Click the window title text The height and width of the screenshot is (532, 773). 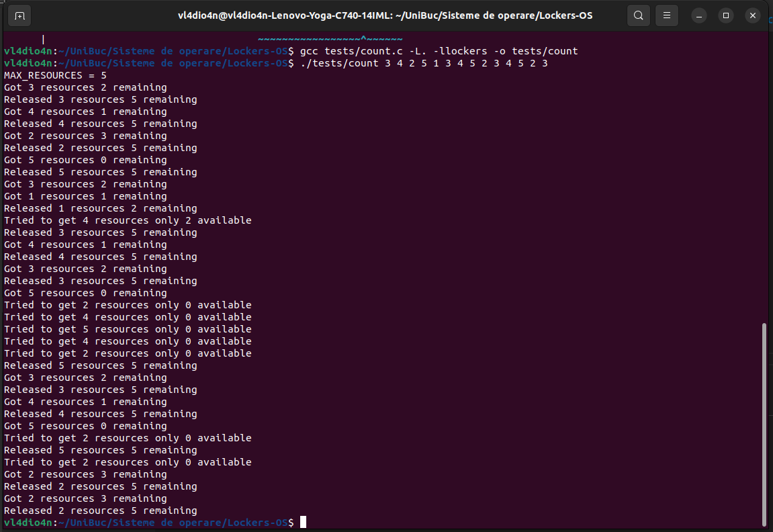point(385,15)
